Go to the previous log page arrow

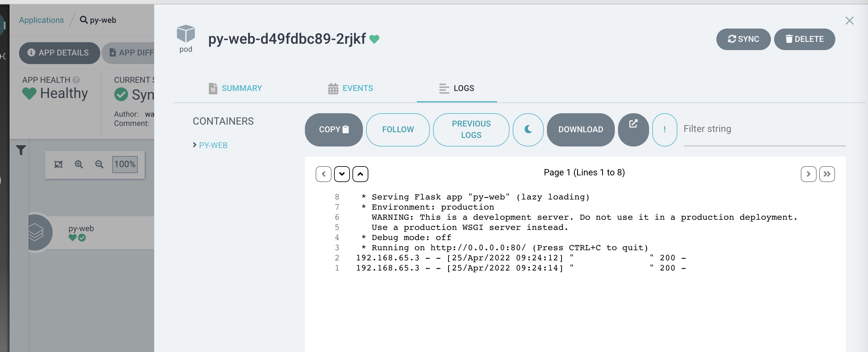pyautogui.click(x=324, y=174)
